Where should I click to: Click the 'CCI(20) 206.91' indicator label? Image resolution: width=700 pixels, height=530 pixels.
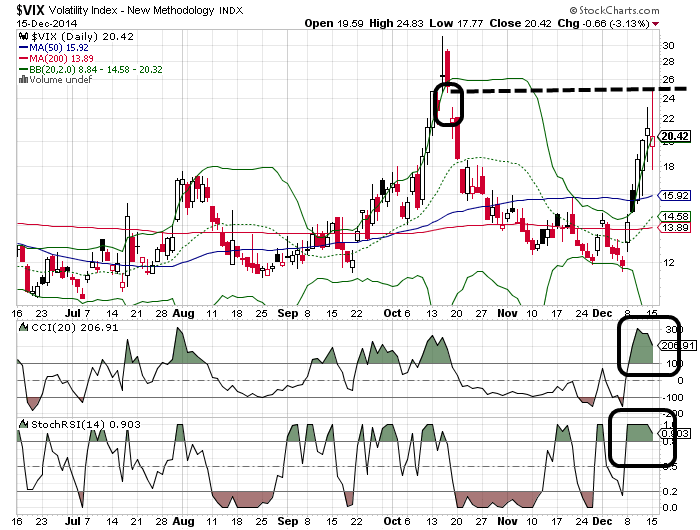75,328
